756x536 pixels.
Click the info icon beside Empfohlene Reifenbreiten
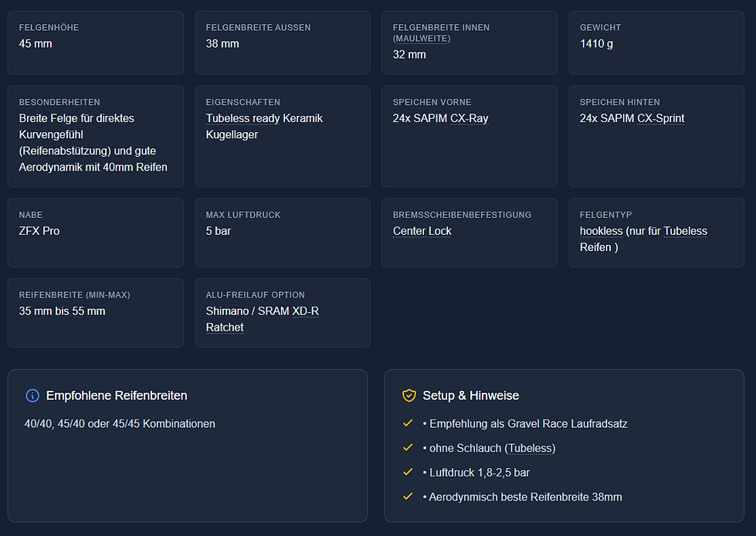(32, 395)
